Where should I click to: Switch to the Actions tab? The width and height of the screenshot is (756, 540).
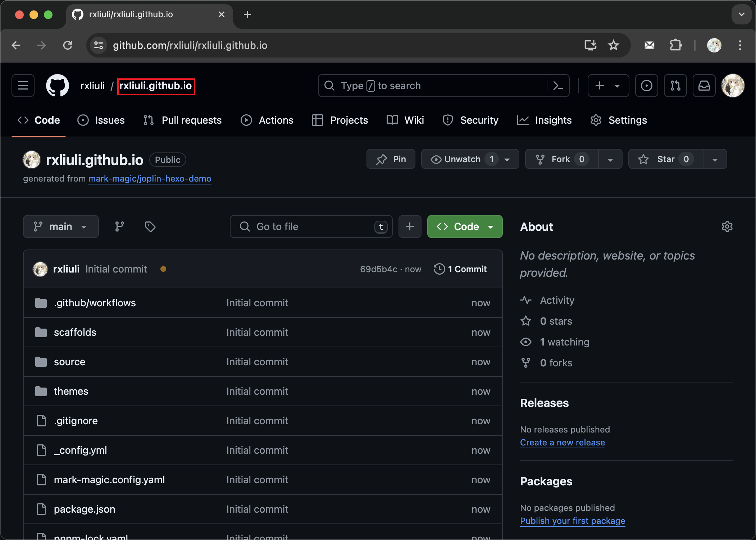pos(267,120)
